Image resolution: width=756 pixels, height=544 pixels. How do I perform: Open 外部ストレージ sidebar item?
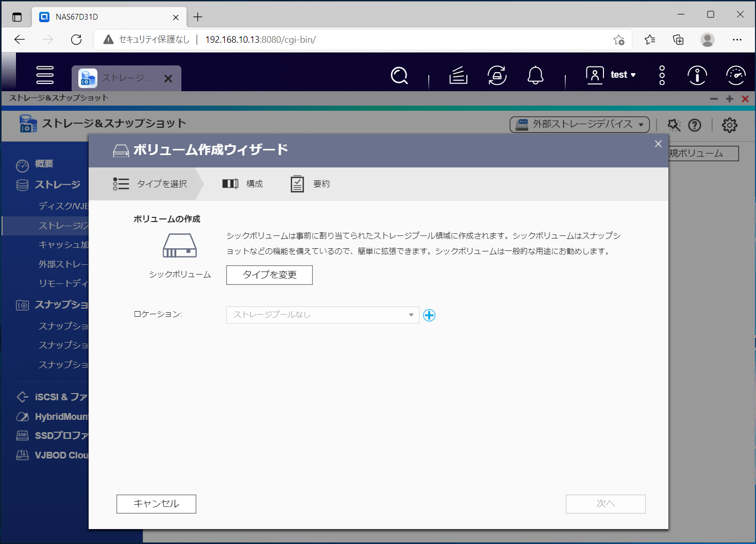(63, 264)
